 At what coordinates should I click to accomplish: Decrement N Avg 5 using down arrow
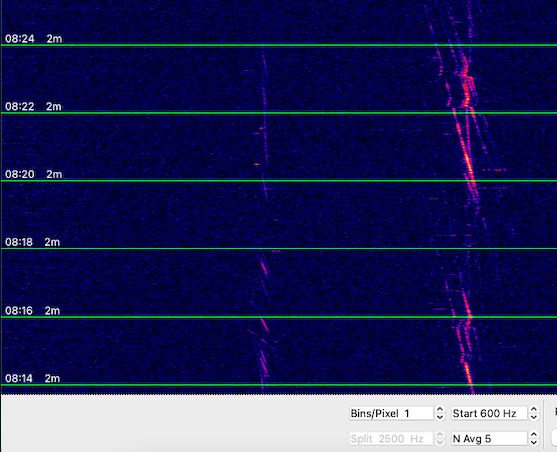point(534,442)
